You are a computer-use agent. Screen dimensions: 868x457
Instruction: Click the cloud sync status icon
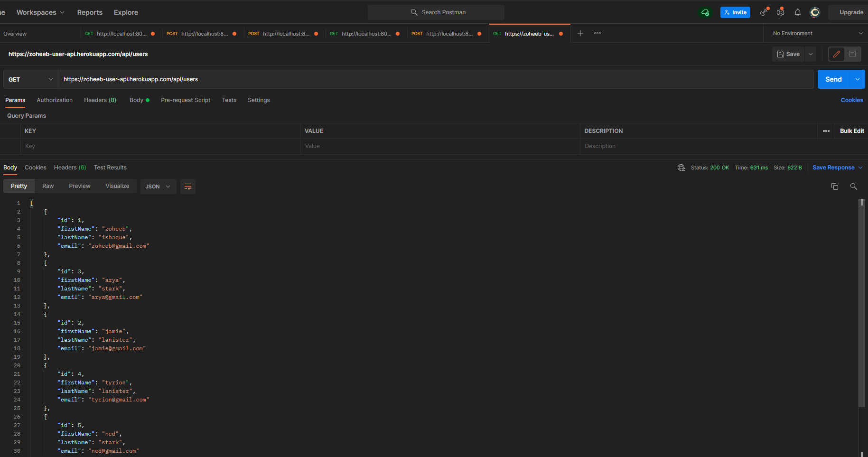pos(705,12)
